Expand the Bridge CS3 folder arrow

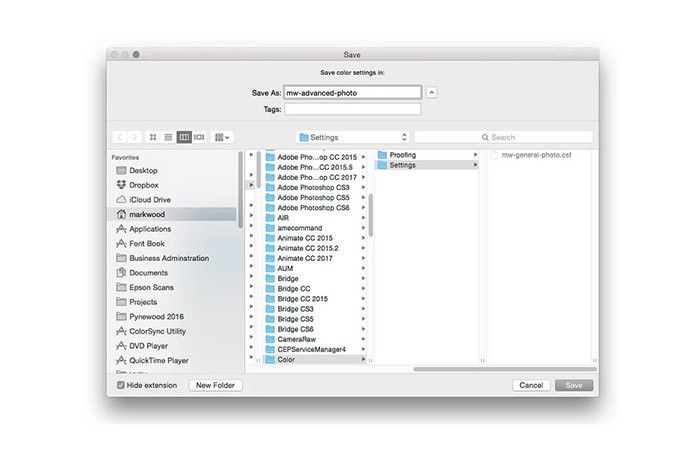[x=363, y=309]
